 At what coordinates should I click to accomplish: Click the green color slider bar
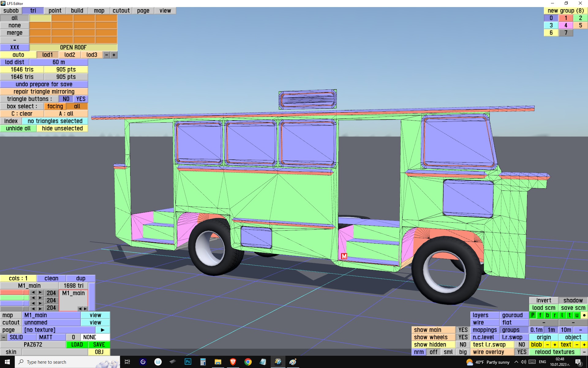click(x=15, y=298)
